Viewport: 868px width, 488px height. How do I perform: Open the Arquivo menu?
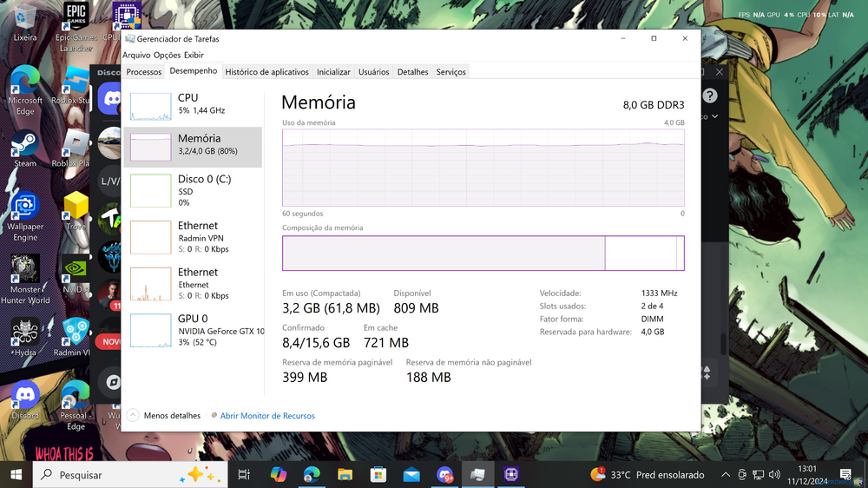tap(136, 55)
